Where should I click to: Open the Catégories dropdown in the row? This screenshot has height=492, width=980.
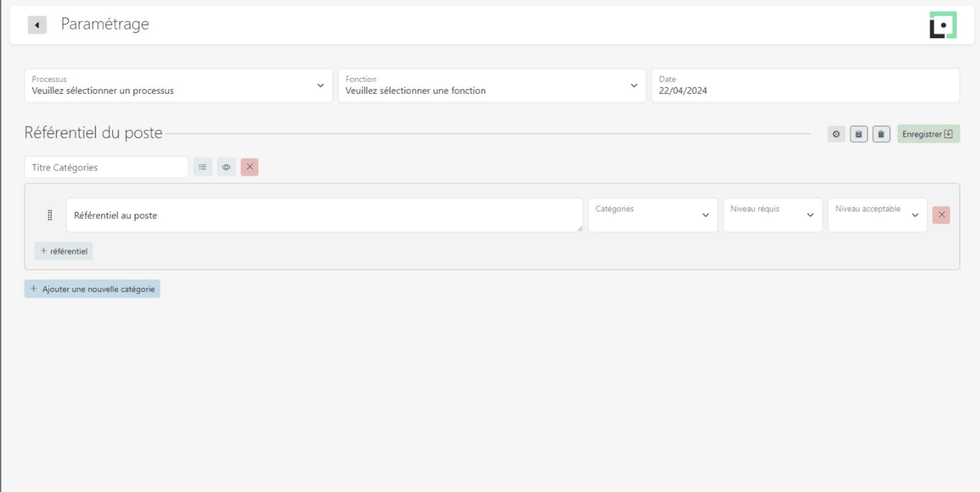pyautogui.click(x=652, y=215)
